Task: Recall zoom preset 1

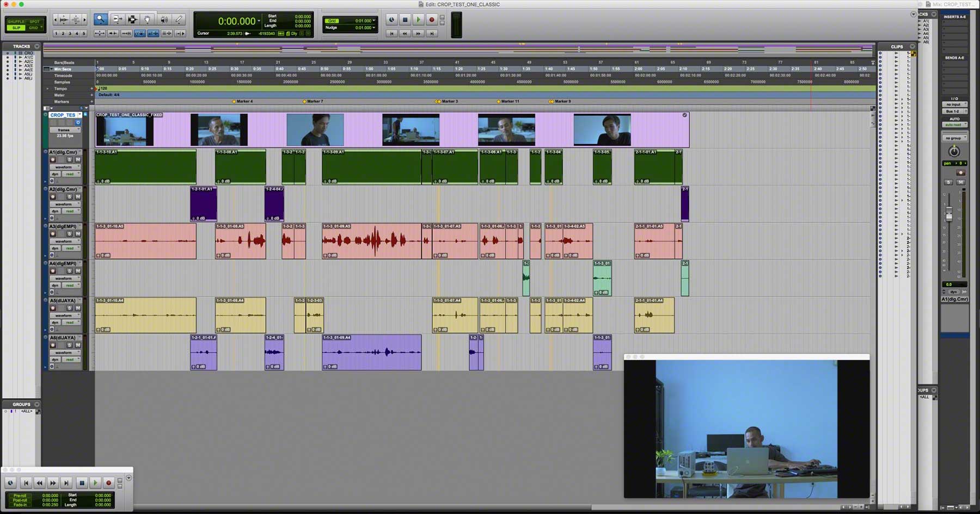Action: (x=56, y=33)
